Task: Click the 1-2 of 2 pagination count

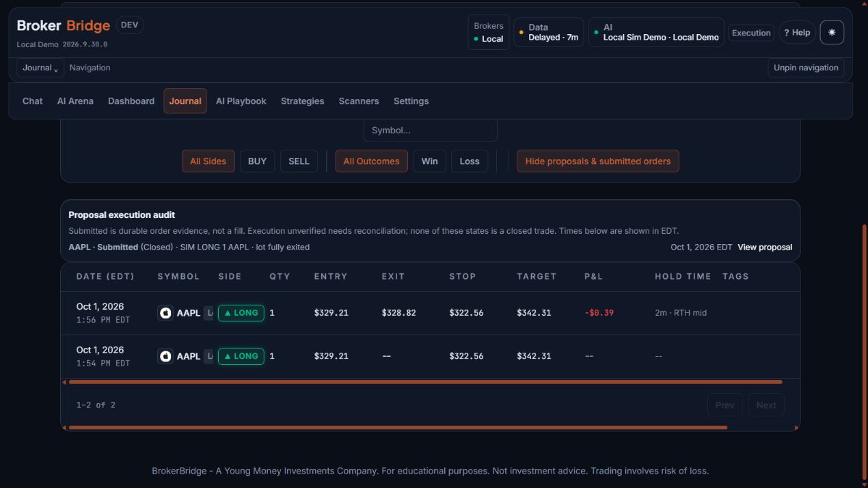Action: 96,405
